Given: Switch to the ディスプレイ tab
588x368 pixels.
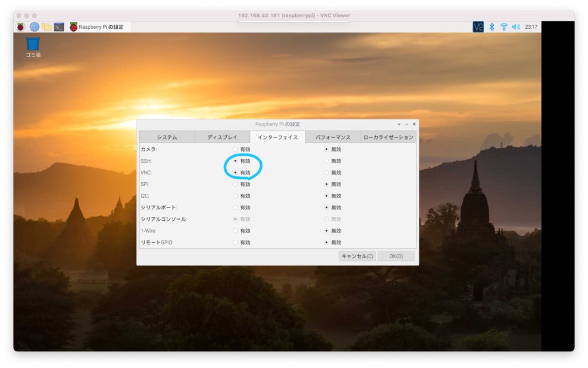Looking at the screenshot, I should point(222,137).
